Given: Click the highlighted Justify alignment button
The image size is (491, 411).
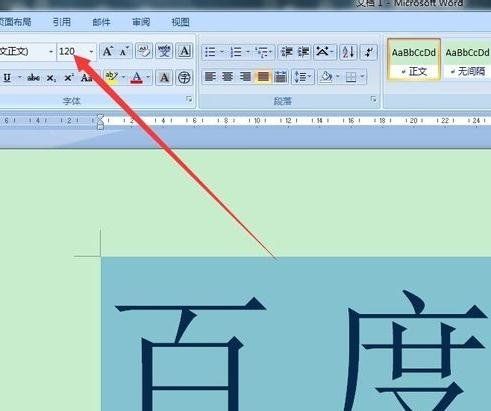Looking at the screenshot, I should 263,77.
